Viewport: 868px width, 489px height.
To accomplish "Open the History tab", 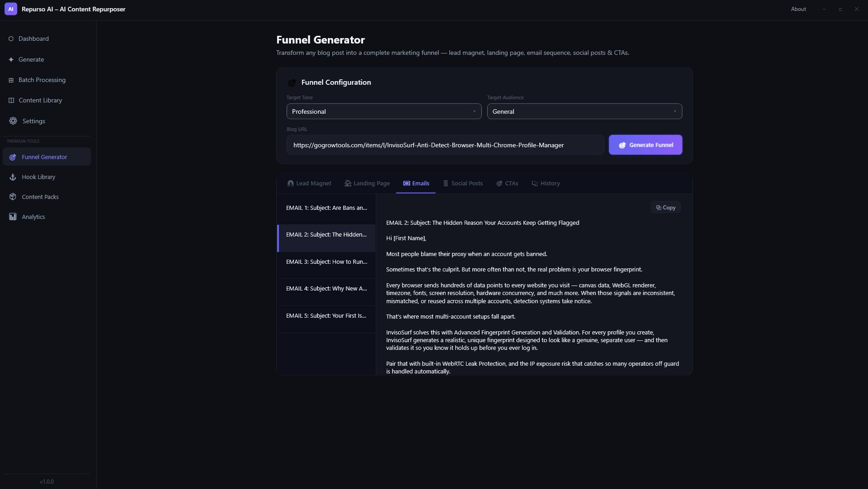I will click(546, 184).
